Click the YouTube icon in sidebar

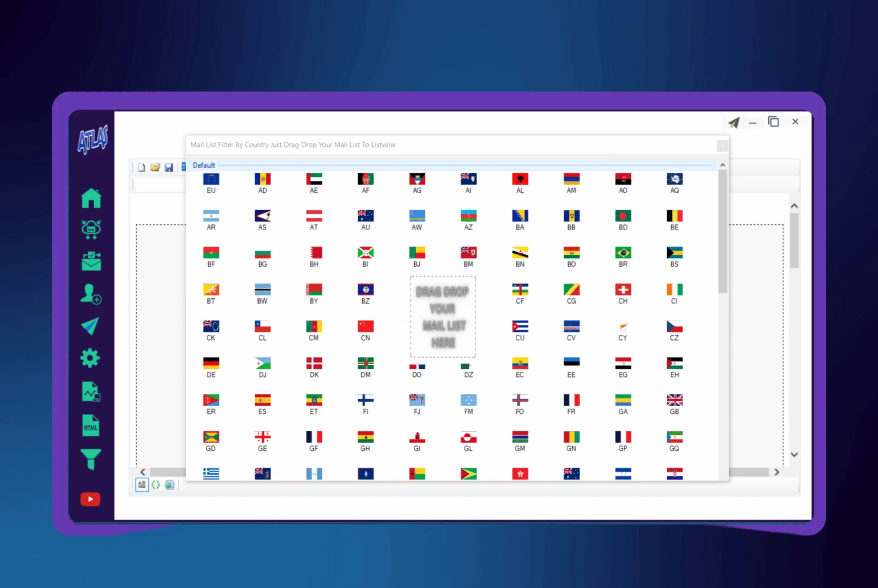coord(91,499)
